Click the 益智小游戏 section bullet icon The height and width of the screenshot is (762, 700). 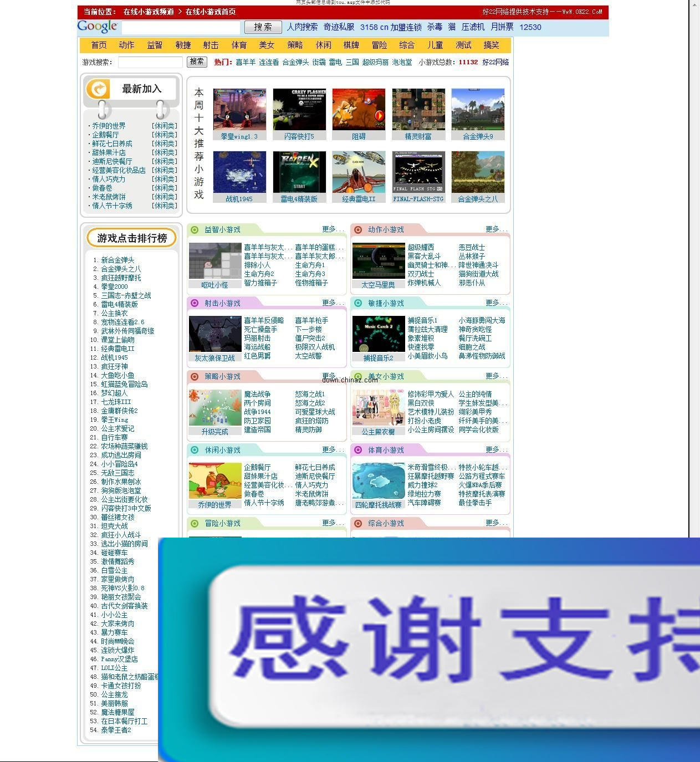195,229
